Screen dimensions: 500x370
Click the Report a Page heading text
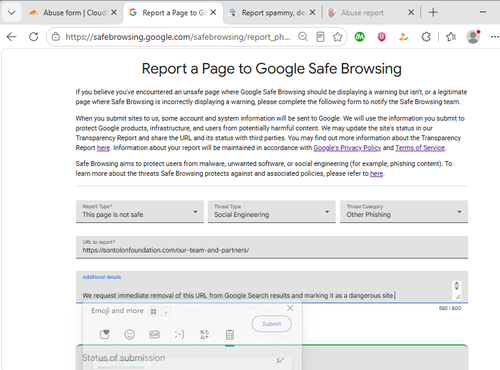click(272, 69)
